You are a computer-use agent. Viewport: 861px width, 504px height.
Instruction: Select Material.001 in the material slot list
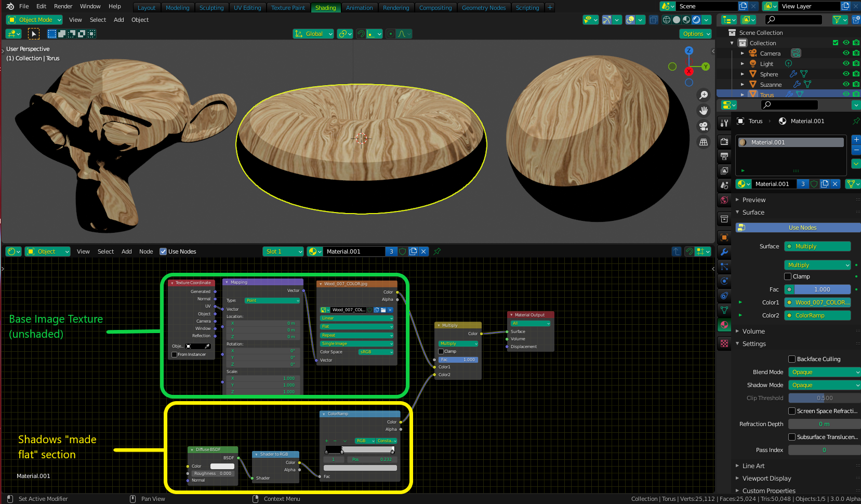791,142
